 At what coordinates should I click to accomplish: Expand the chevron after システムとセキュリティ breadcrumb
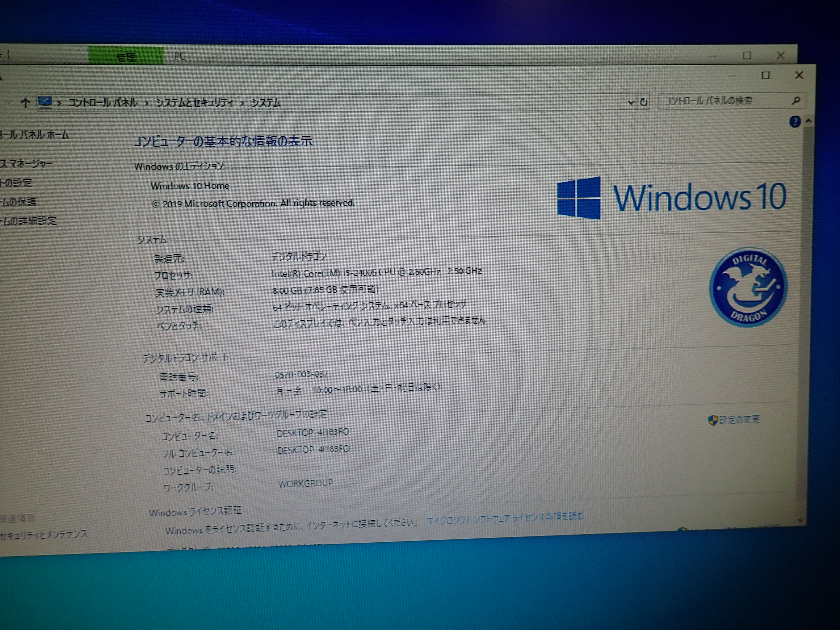click(242, 103)
